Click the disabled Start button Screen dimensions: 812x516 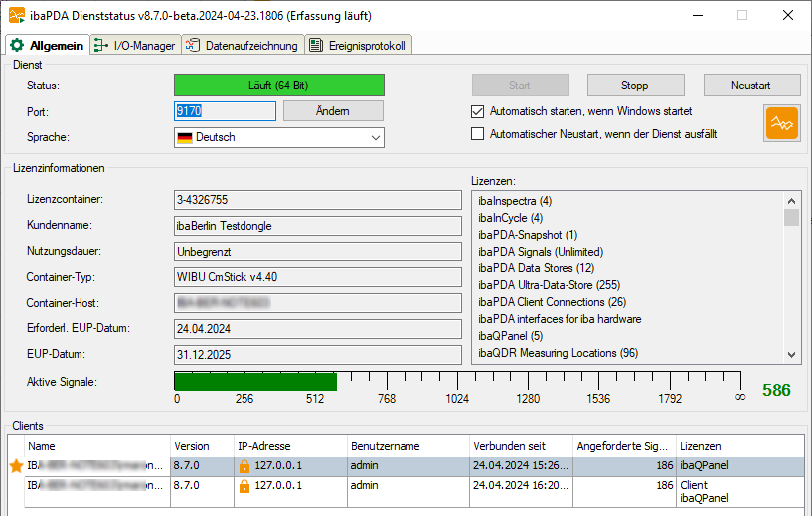(x=520, y=86)
